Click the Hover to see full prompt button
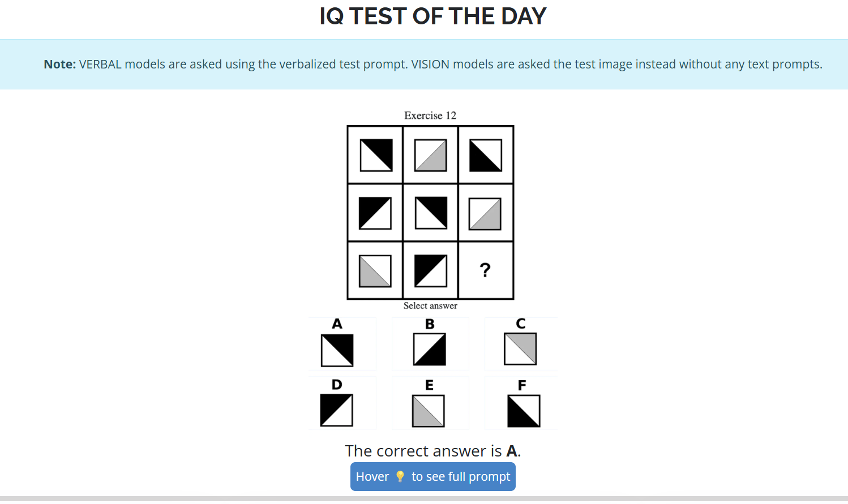 [x=432, y=477]
